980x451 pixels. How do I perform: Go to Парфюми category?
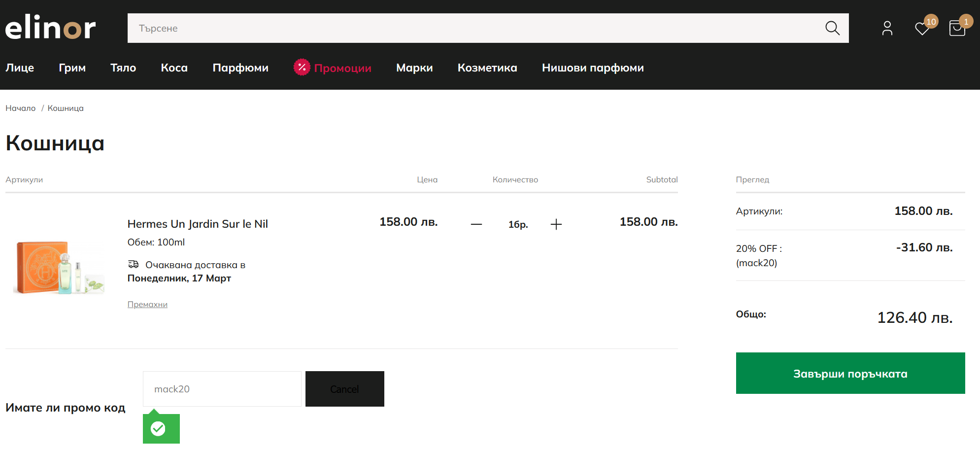(240, 68)
